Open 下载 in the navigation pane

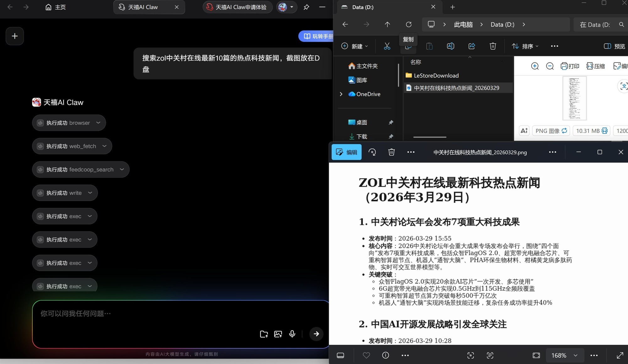[x=358, y=137]
